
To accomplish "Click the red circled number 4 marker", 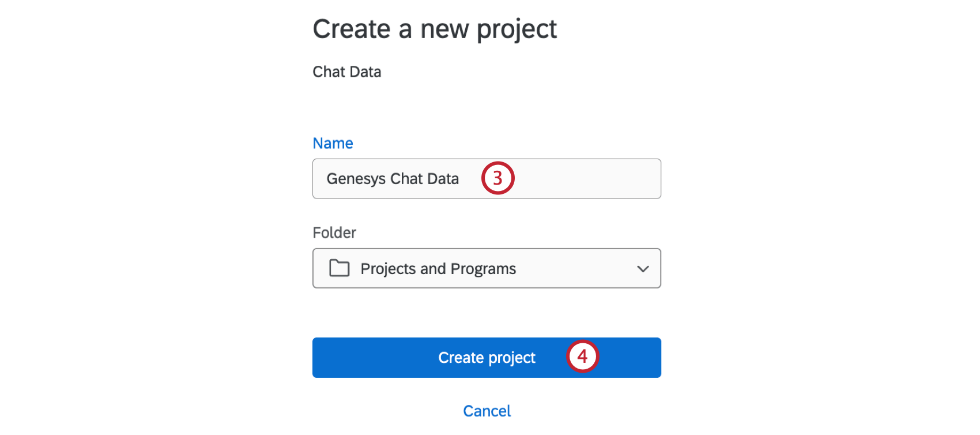I will click(x=583, y=357).
